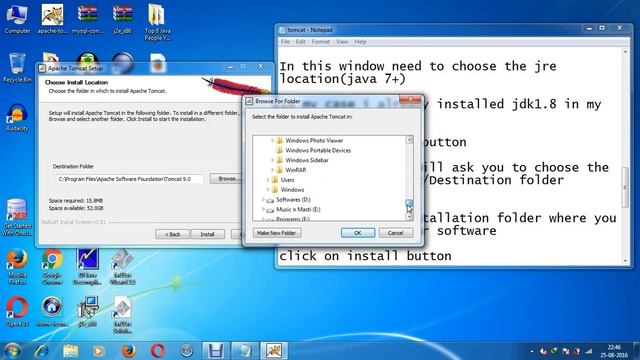Expand the Music n Masti (E:) drive
Viewport: 640px width, 360px height.
pos(263,209)
